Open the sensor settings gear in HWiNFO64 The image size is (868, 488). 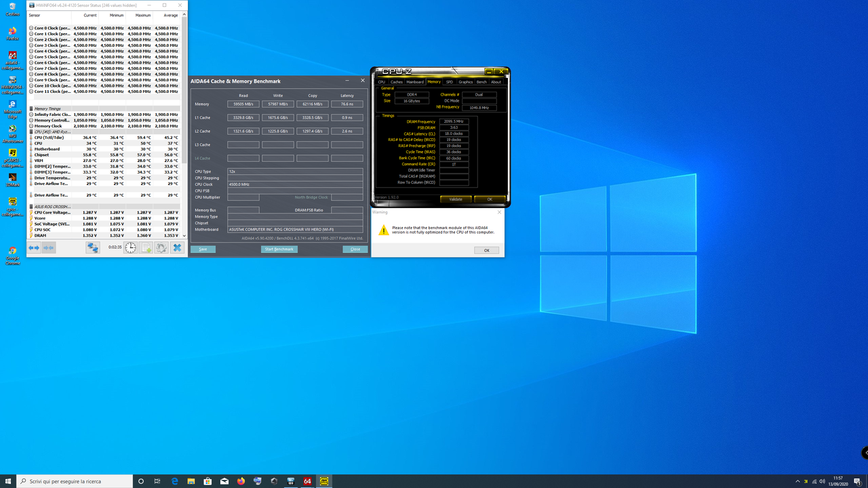161,248
